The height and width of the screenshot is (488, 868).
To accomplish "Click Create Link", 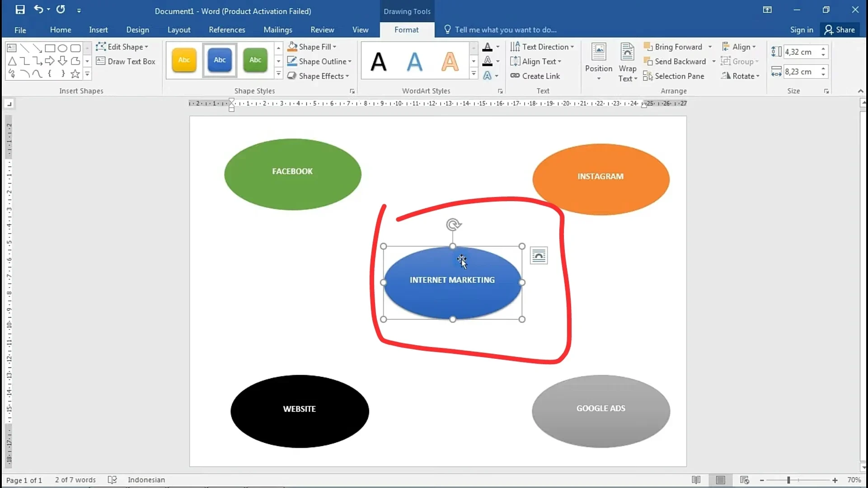I will 535,76.
